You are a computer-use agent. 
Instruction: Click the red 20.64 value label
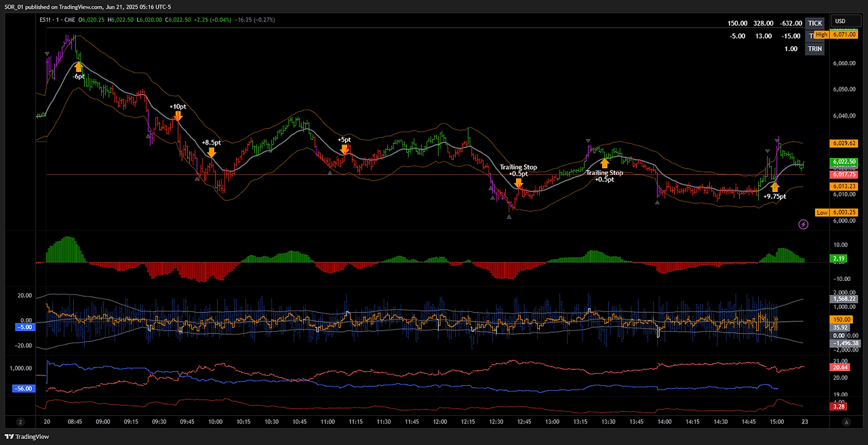[840, 367]
